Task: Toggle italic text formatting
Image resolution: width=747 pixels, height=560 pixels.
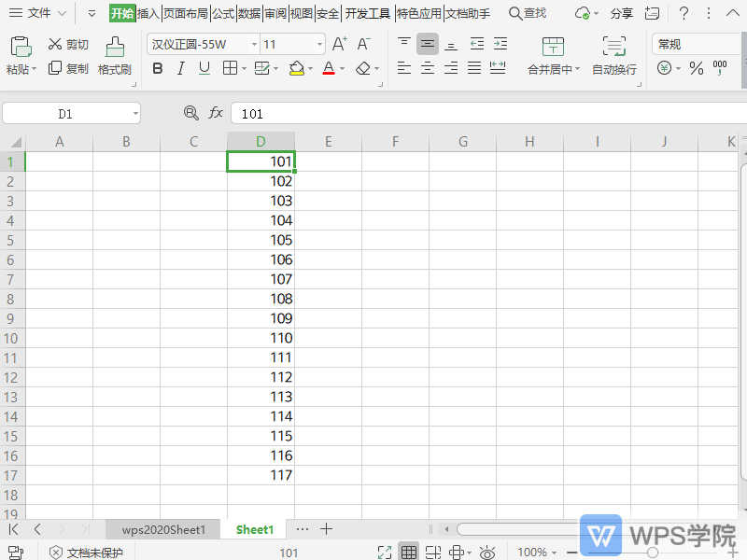Action: pyautogui.click(x=180, y=68)
